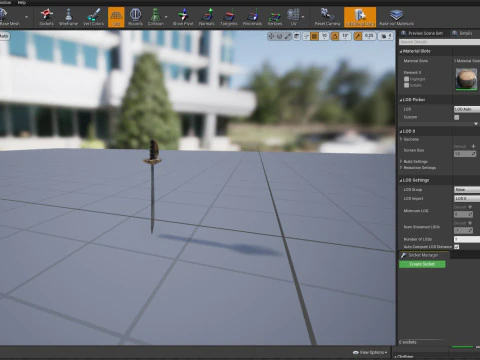This screenshot has height=360, width=480.
Task: Open the View Options menu
Action: (370, 352)
